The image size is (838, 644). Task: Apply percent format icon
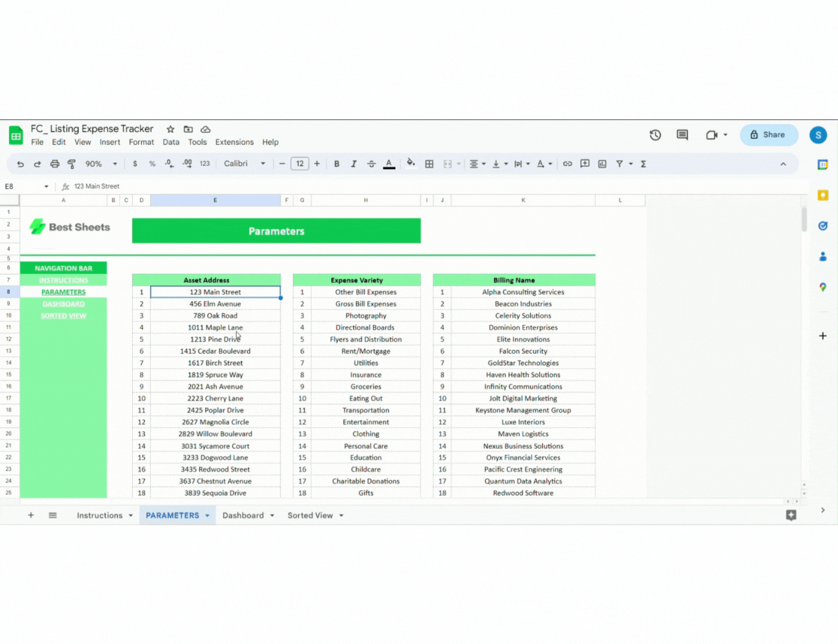[x=152, y=164]
